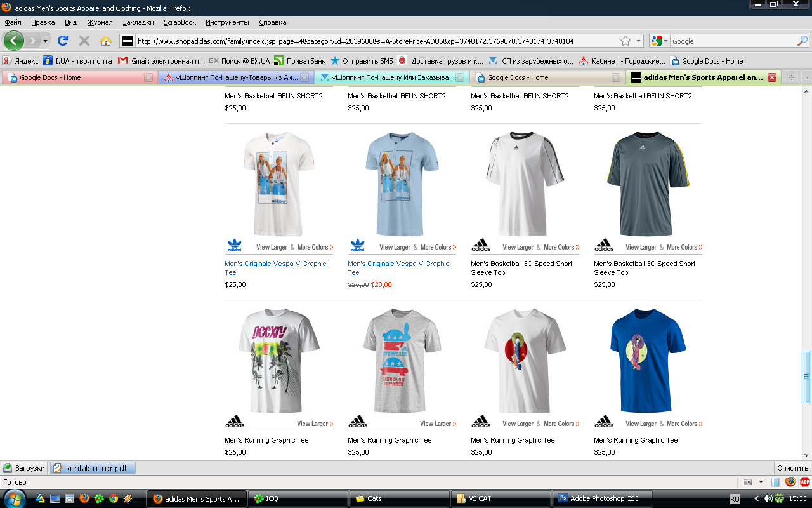The width and height of the screenshot is (812, 508).
Task: Open More Colors for blue Running Graphic Tee
Action: [x=683, y=424]
